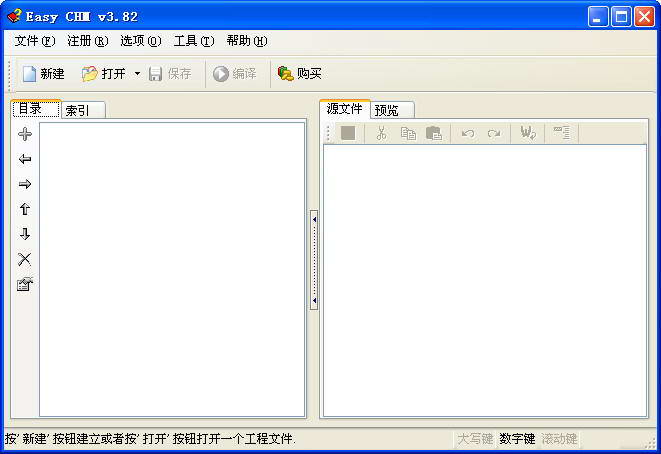Close the Easy CHM window
This screenshot has height=454, width=661.
pyautogui.click(x=645, y=17)
